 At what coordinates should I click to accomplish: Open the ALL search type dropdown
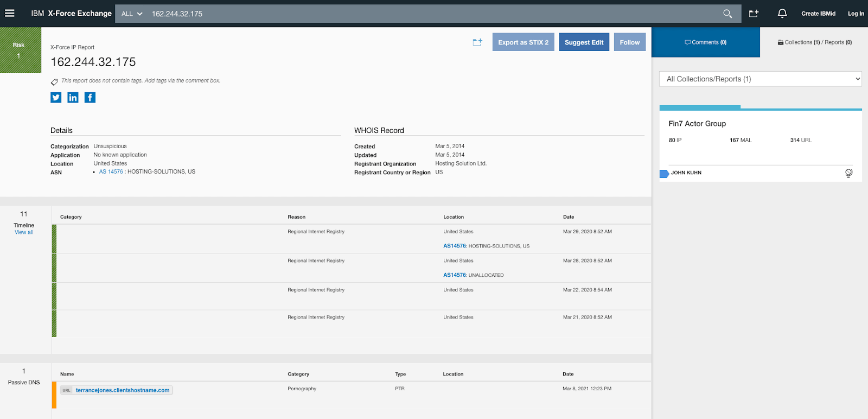click(132, 14)
